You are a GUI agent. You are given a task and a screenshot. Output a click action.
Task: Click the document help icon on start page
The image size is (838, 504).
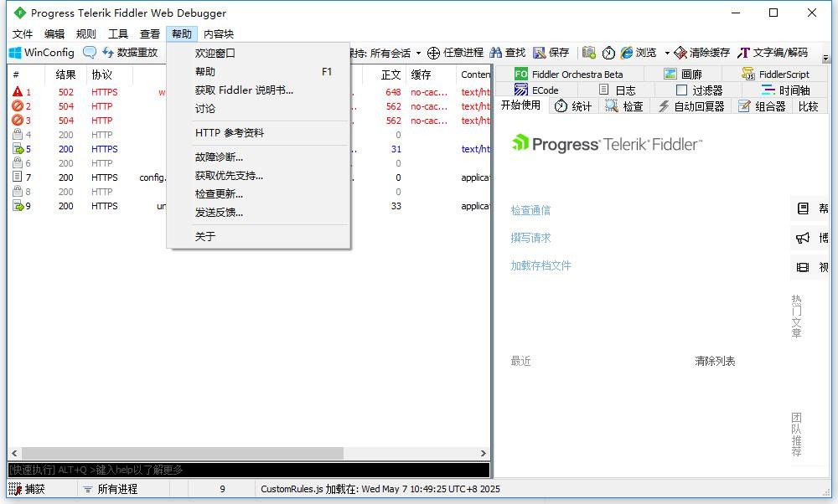coord(803,208)
